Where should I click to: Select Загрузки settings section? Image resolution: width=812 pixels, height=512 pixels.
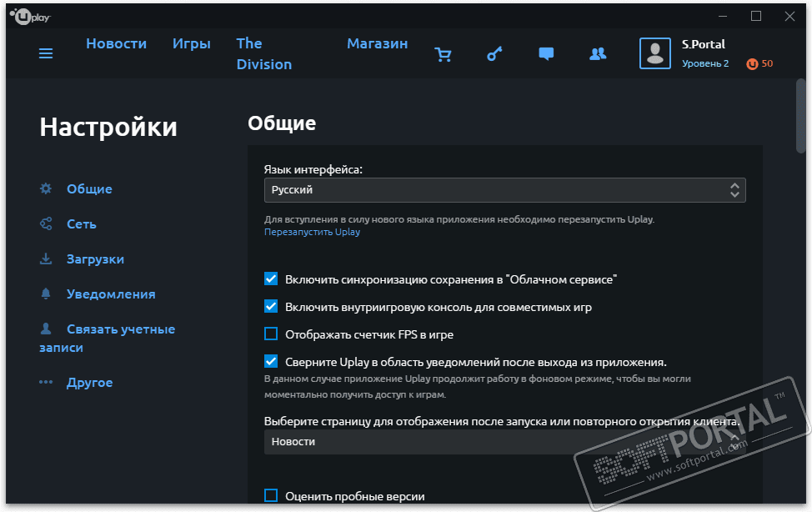[95, 259]
